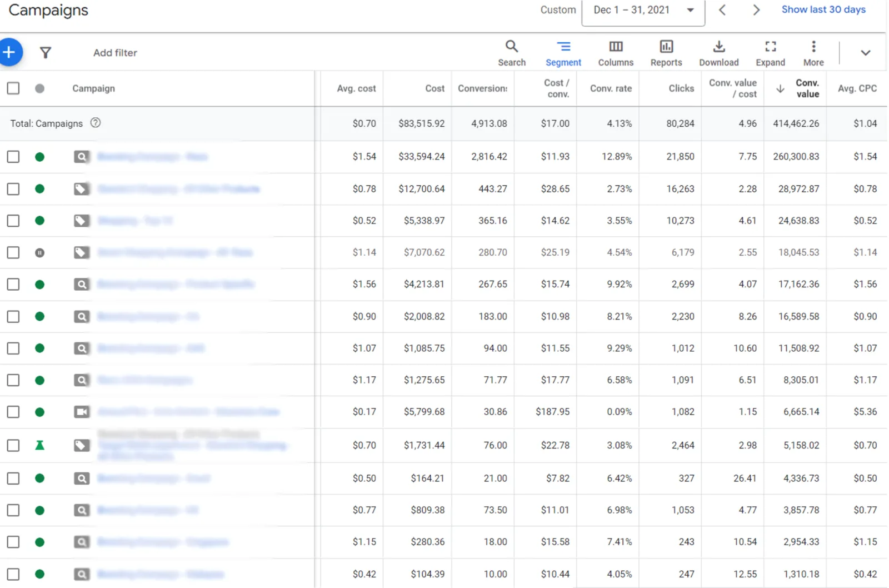Open the Reports menu

tap(666, 53)
